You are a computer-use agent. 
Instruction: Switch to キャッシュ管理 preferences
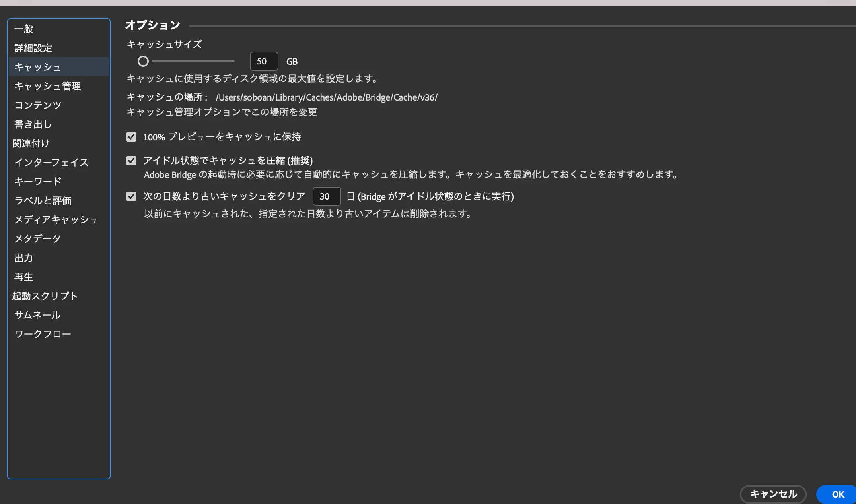tap(47, 86)
